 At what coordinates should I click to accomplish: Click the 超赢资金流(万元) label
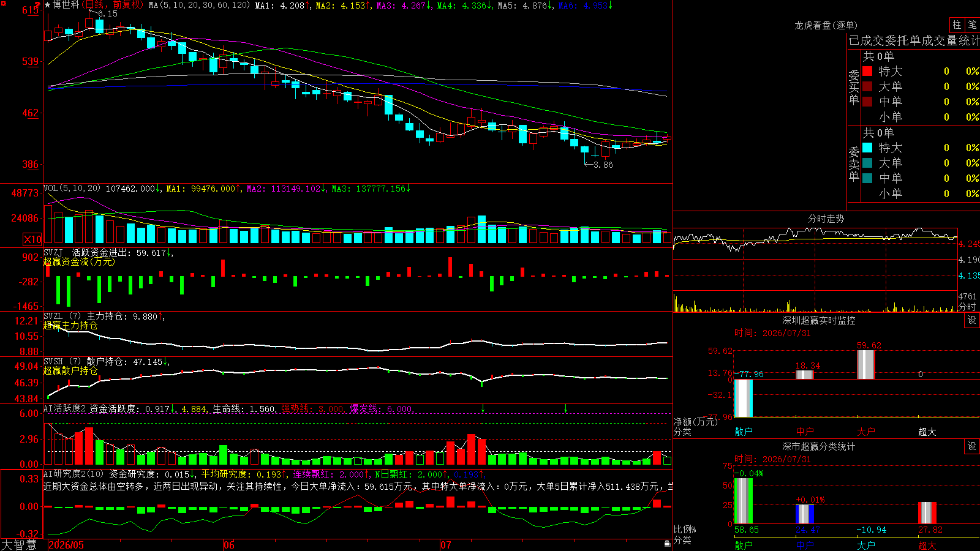coord(79,261)
